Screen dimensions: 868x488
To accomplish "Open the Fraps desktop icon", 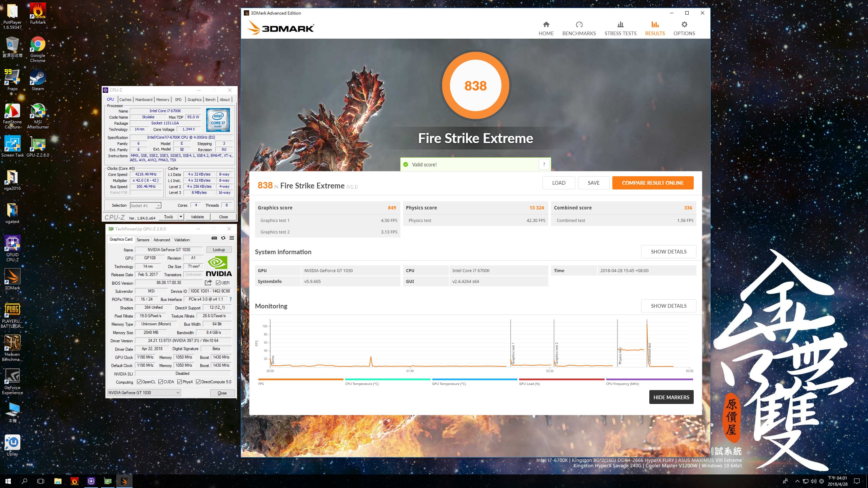I will click(12, 80).
